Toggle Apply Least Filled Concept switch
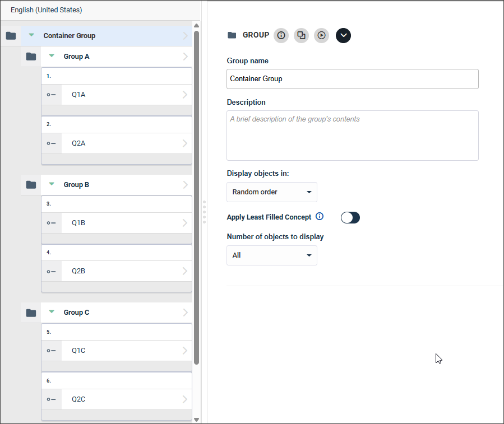The width and height of the screenshot is (504, 424). (350, 217)
